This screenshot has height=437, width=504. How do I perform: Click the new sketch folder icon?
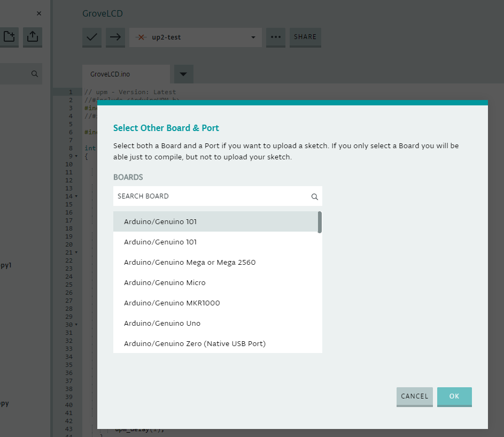9,37
